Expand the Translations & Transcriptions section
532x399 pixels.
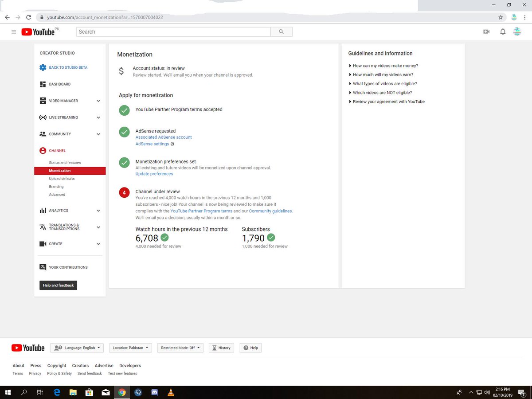click(98, 227)
